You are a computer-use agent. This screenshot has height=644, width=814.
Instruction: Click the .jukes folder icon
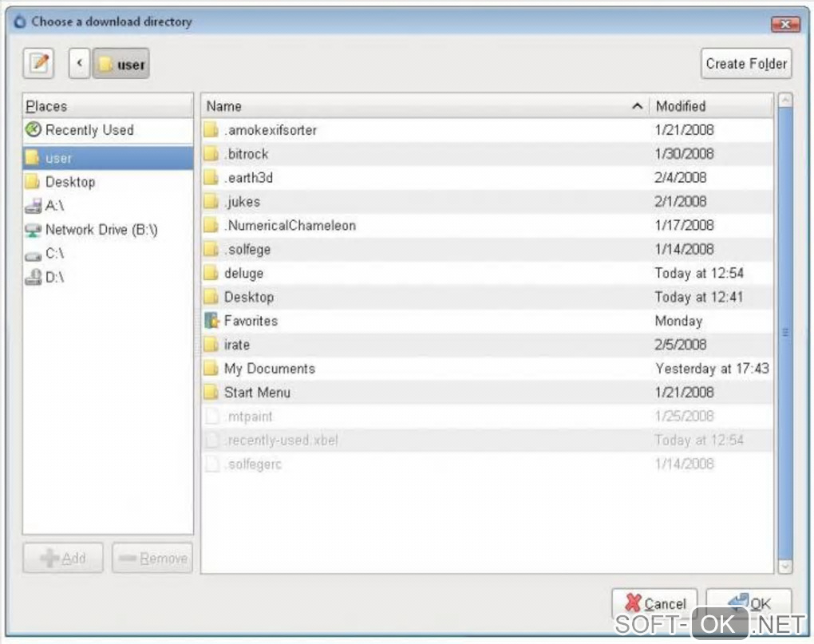click(211, 201)
